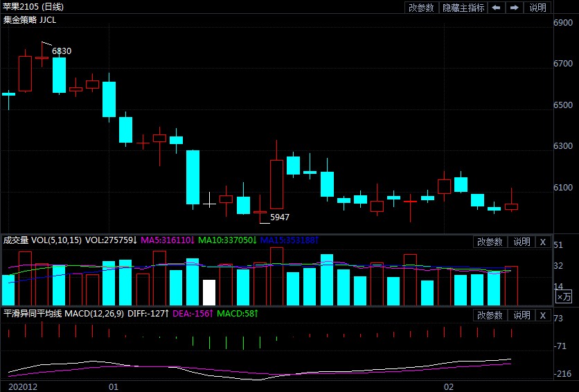Click the right arrow button in main chart header
Image resolution: width=579 pixels, height=392 pixels.
click(515, 8)
